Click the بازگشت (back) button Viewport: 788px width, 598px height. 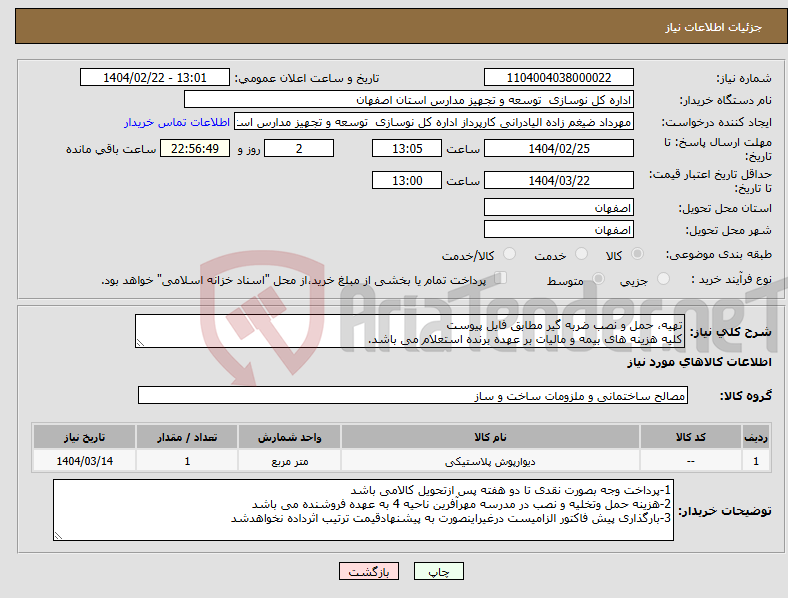[369, 571]
